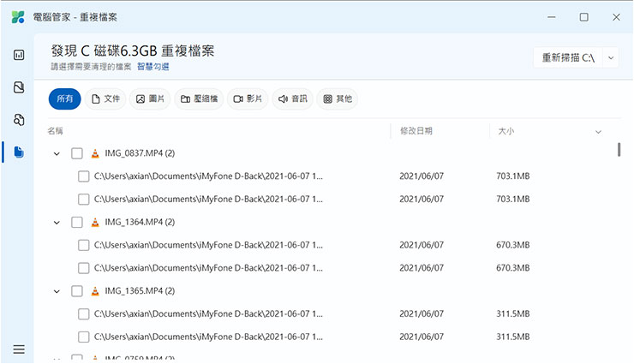
Task: Click the vertical scrollbar thumb
Action: click(x=619, y=150)
